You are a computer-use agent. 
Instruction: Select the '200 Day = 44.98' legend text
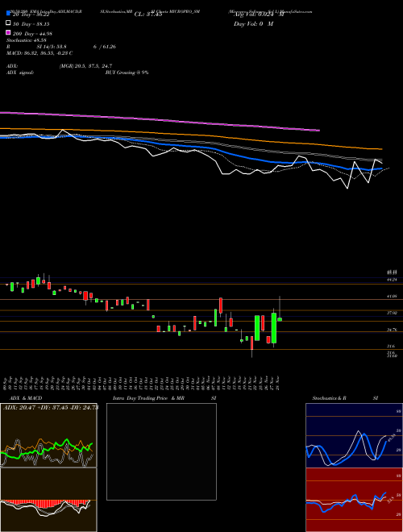[32, 34]
